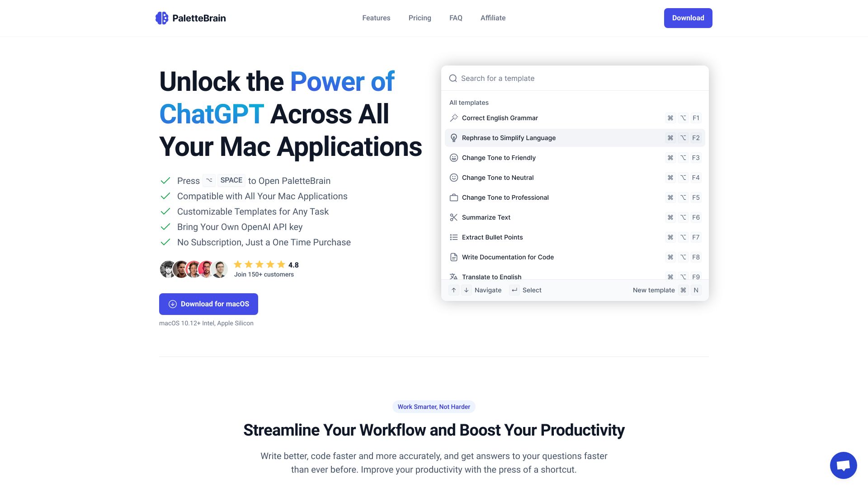Toggle the Change Tone to Professional template
The image size is (868, 488).
[574, 197]
